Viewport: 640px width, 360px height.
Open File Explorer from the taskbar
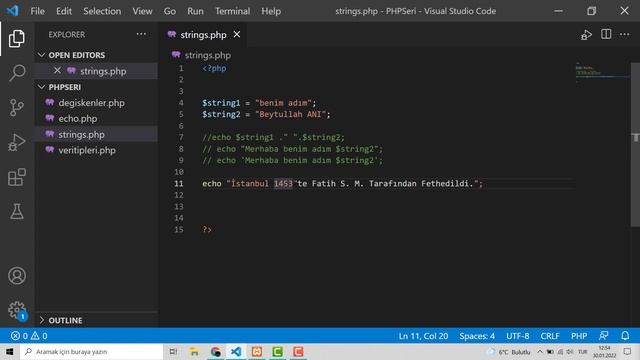tap(194, 351)
